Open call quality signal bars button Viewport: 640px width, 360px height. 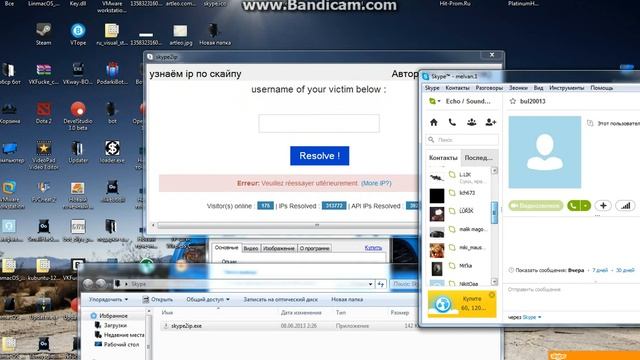[x=625, y=206]
